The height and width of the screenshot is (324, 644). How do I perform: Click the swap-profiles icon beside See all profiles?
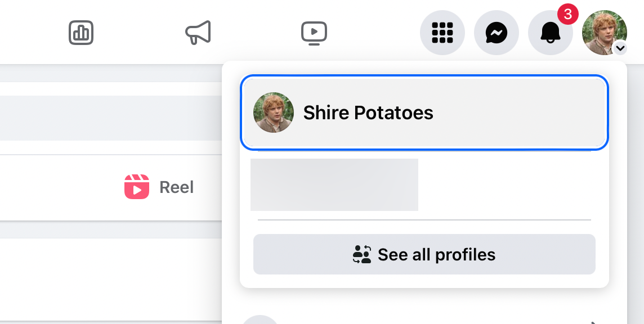click(362, 255)
